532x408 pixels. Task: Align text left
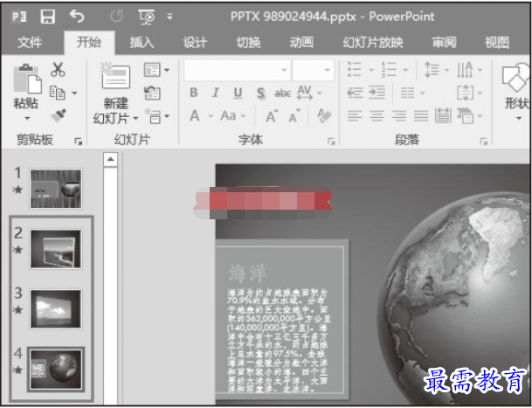(x=355, y=116)
